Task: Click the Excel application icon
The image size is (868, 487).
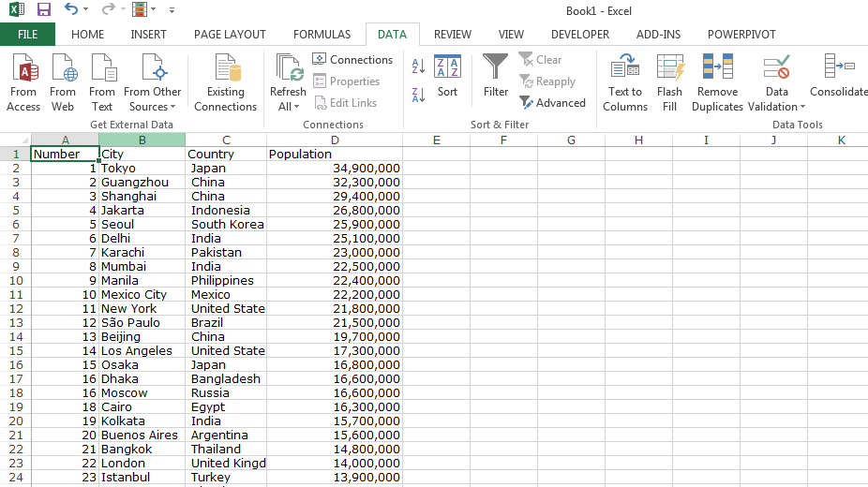Action: click(17, 9)
